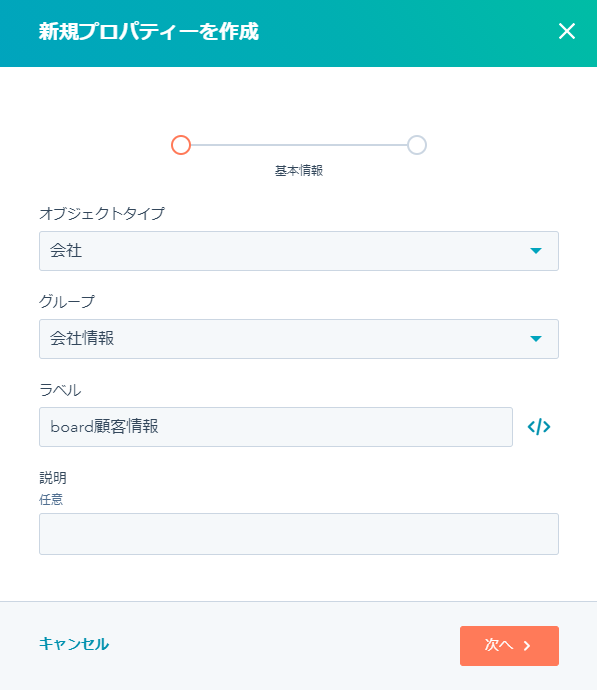Click the キャンセル link
This screenshot has width=597, height=690.
[x=74, y=644]
